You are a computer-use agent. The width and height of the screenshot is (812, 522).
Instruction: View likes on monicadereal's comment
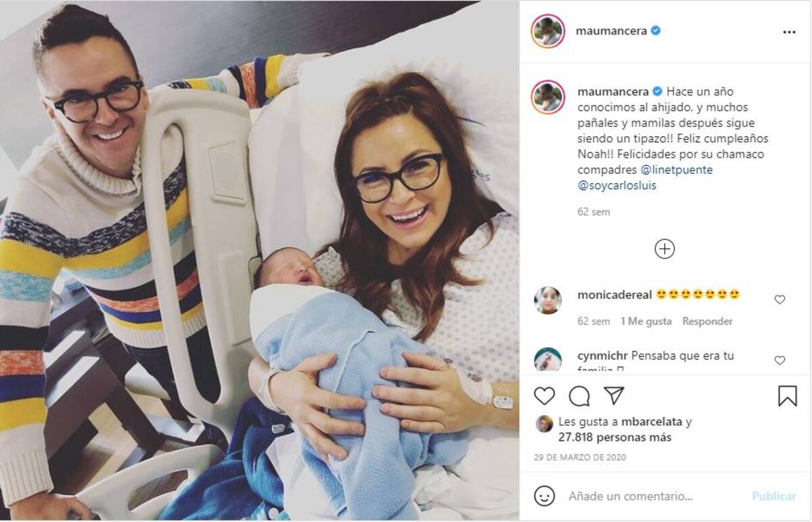click(646, 322)
